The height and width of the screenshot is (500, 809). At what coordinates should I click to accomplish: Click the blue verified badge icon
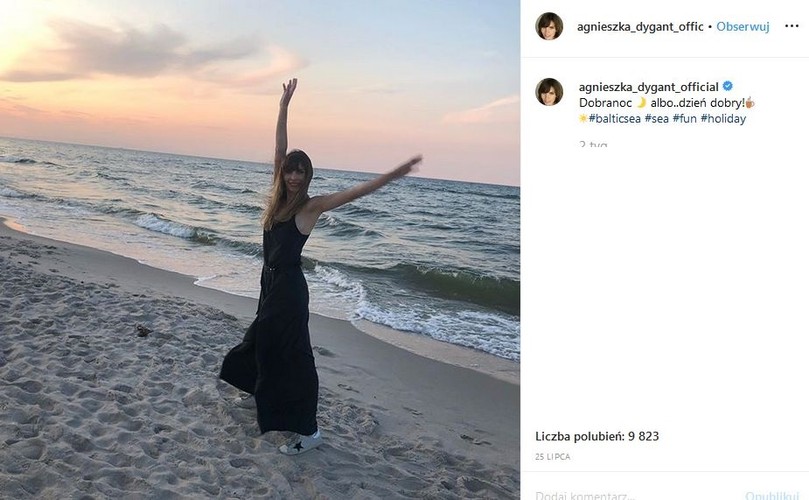pyautogui.click(x=727, y=86)
